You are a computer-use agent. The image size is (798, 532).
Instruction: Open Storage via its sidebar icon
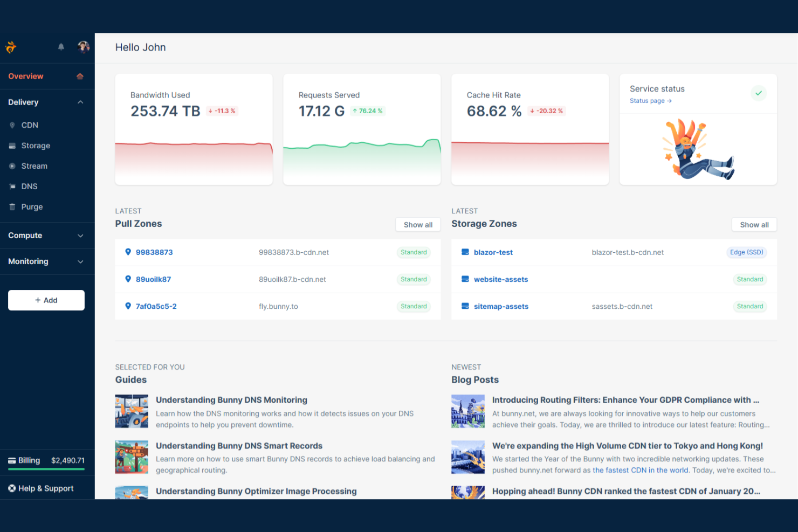tap(12, 146)
